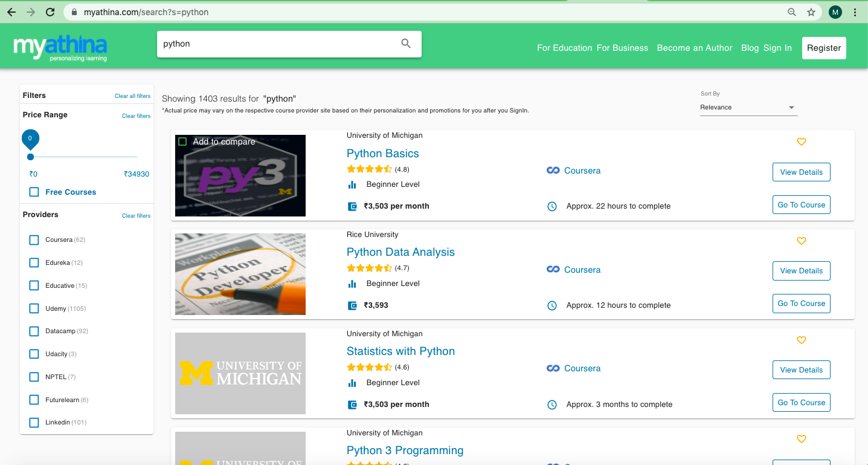The image size is (868, 465).
Task: Click the myathina logo
Action: (x=60, y=48)
